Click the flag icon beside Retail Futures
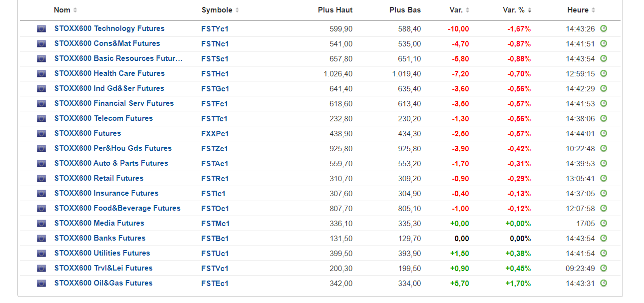Viewport: 644px width, 303px height. [41, 179]
